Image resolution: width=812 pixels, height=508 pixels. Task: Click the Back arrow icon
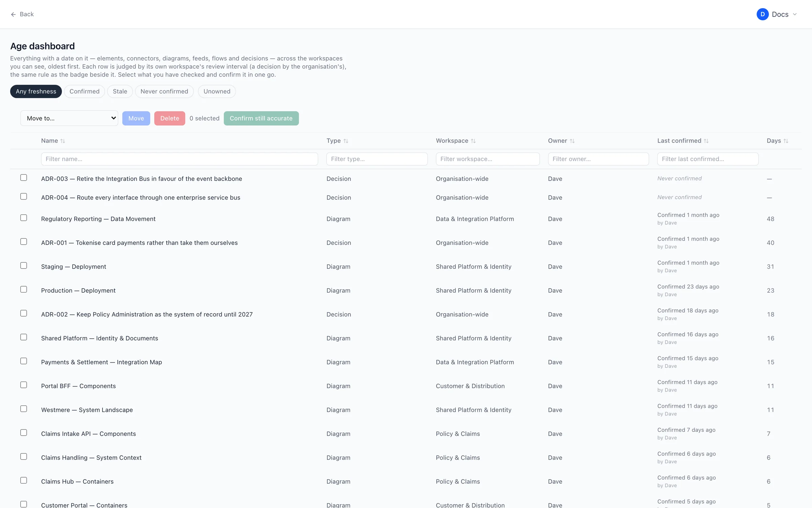coord(13,14)
